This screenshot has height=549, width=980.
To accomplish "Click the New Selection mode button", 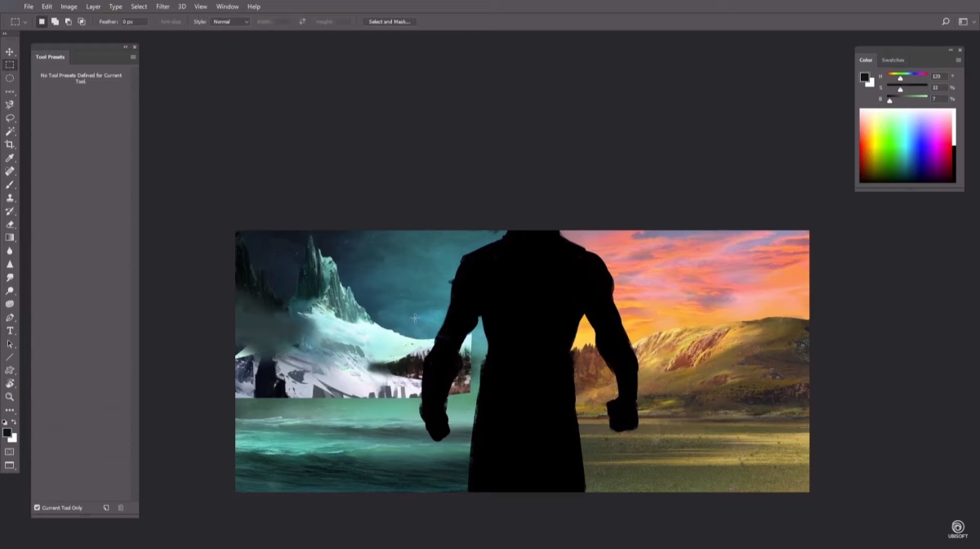I will (42, 21).
